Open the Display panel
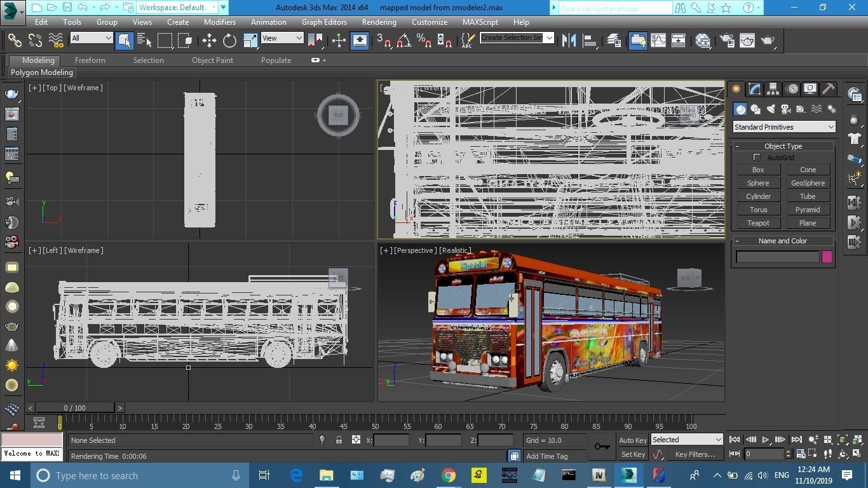The image size is (868, 488). (x=810, y=89)
